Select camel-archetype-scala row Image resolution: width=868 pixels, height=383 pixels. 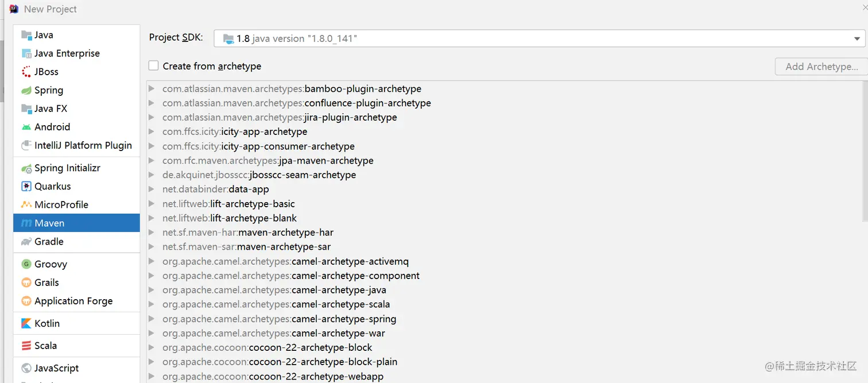(x=504, y=304)
